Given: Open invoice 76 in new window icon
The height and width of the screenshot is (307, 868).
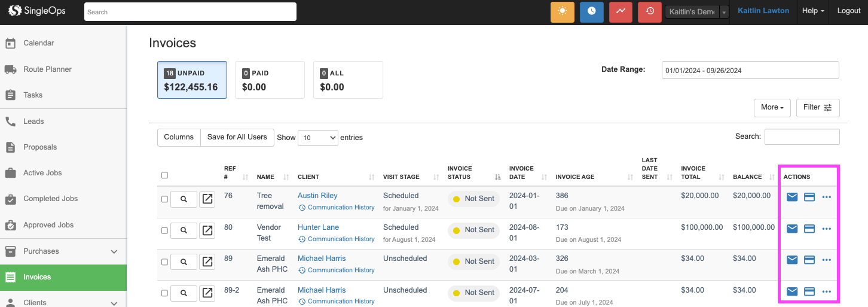Looking at the screenshot, I should coord(207,199).
